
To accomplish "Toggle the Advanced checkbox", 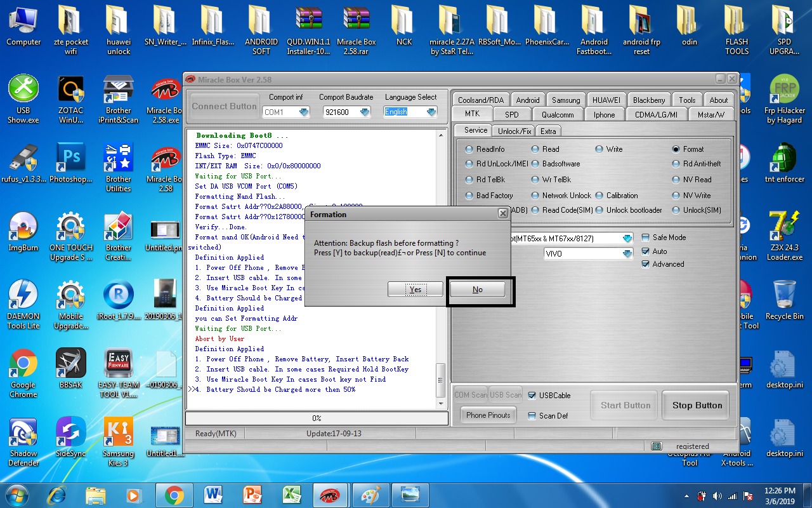I will (x=646, y=264).
